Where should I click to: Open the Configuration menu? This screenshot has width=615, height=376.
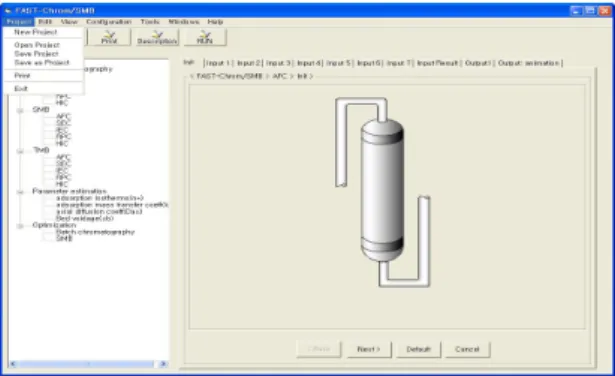coord(109,22)
